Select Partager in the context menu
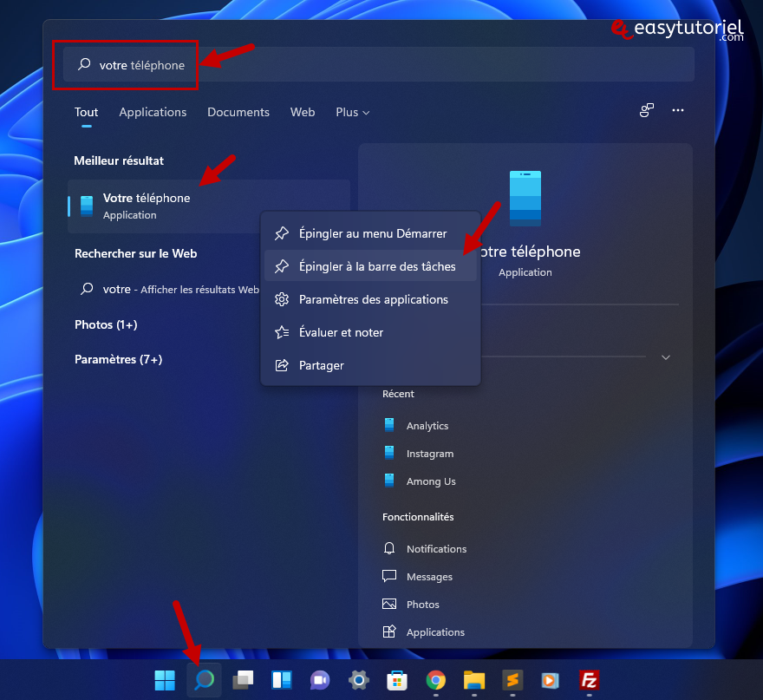The width and height of the screenshot is (763, 700). 370,365
